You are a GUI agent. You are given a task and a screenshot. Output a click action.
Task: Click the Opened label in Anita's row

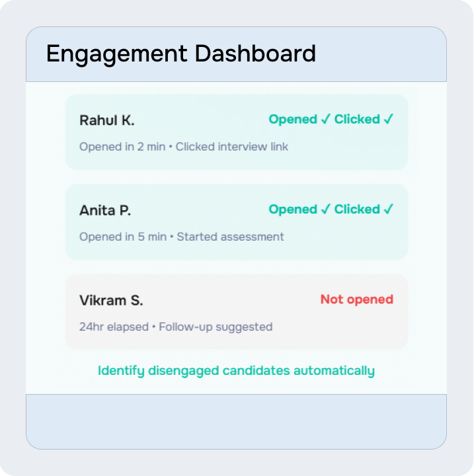[x=293, y=210]
